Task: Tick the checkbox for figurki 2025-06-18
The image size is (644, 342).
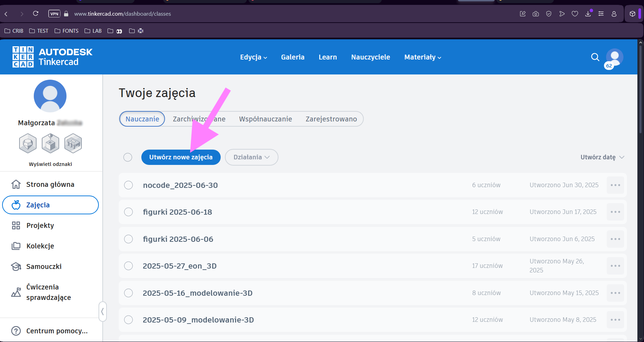Action: point(128,212)
